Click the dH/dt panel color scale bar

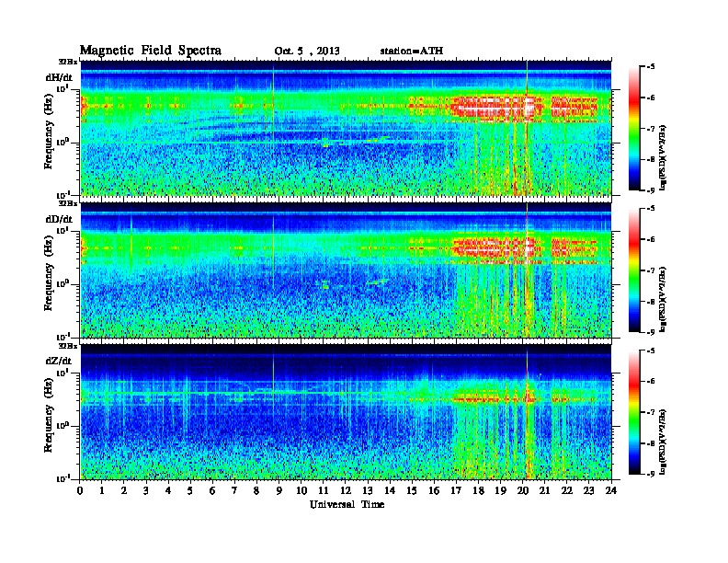click(x=634, y=129)
